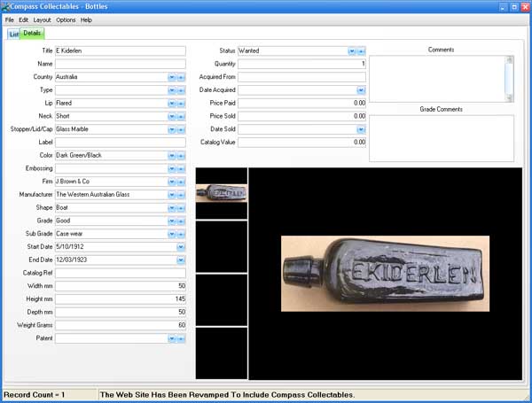Click the small button right of Color's dropdown arrow

tap(181, 156)
